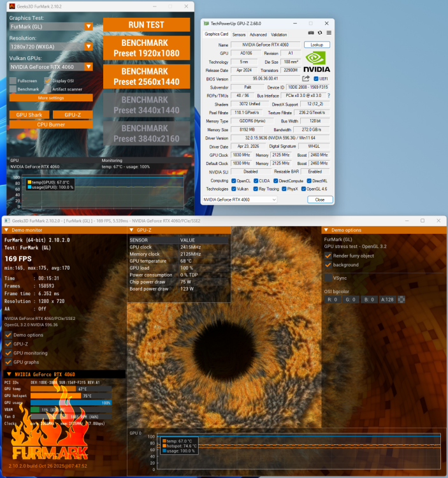Collapse the Demo monitor panel
This screenshot has width=448, height=478.
click(x=6, y=230)
